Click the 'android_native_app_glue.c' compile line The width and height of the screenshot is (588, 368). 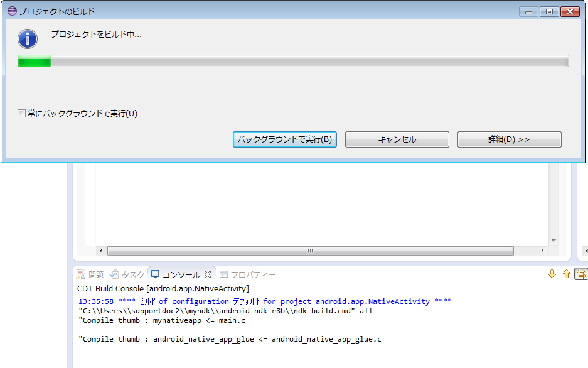pos(230,338)
